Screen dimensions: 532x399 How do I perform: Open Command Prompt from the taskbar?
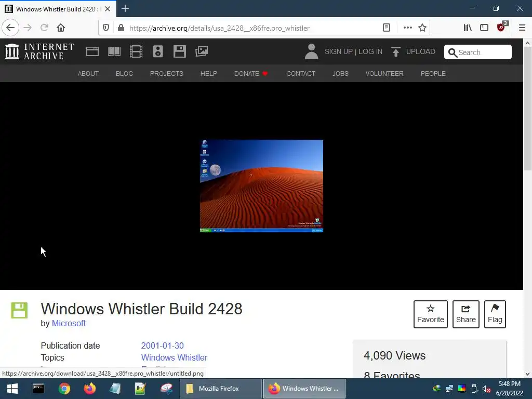click(x=38, y=389)
